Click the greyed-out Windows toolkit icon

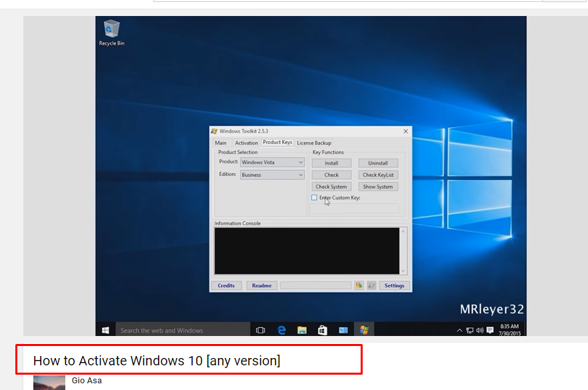(x=371, y=286)
